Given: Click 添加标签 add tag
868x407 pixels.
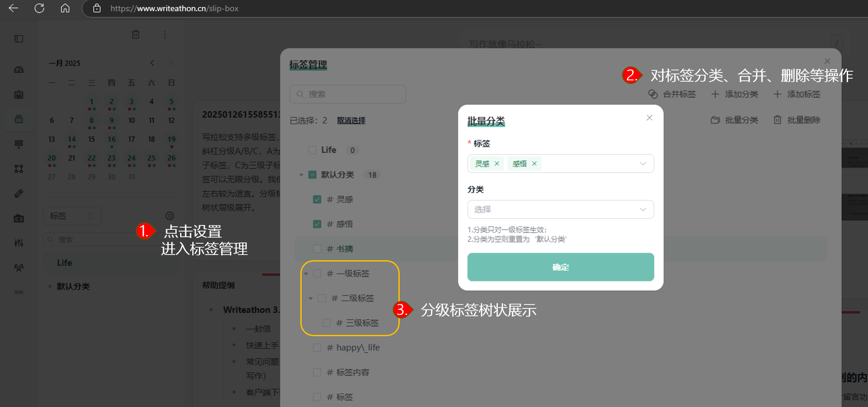Looking at the screenshot, I should click(x=797, y=94).
